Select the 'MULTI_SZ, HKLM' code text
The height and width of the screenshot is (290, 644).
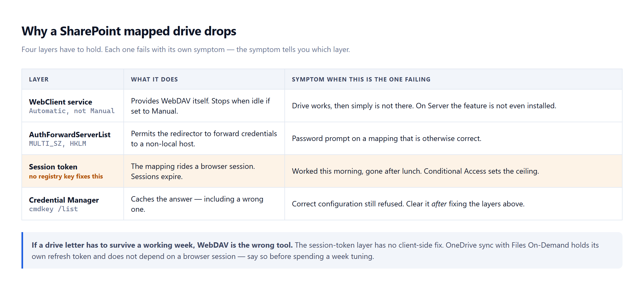coord(57,144)
